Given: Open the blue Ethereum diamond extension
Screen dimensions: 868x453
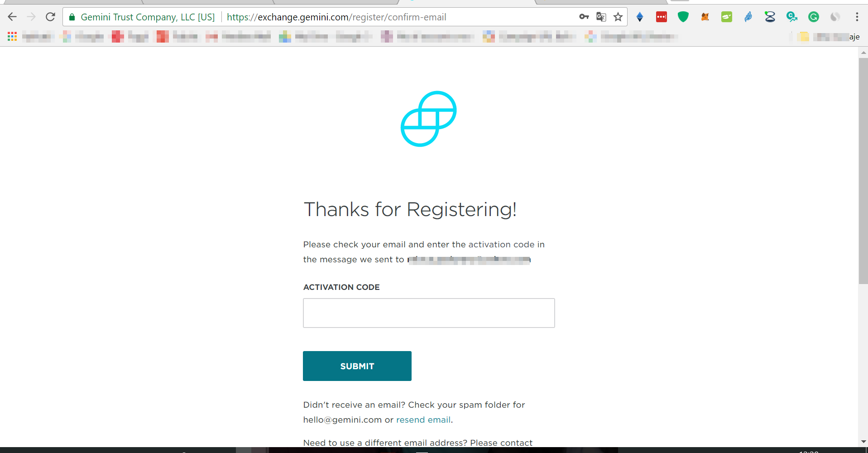Looking at the screenshot, I should tap(640, 17).
